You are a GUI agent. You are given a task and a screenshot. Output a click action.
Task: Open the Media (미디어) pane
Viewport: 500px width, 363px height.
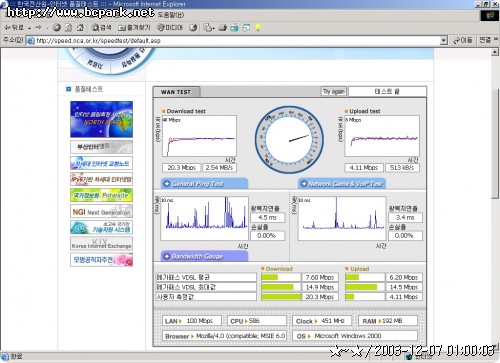(x=170, y=28)
